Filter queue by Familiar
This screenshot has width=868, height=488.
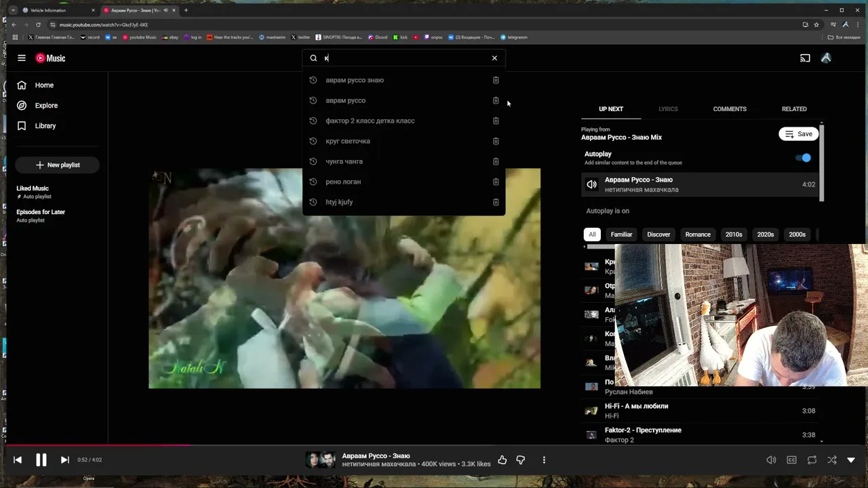click(621, 235)
